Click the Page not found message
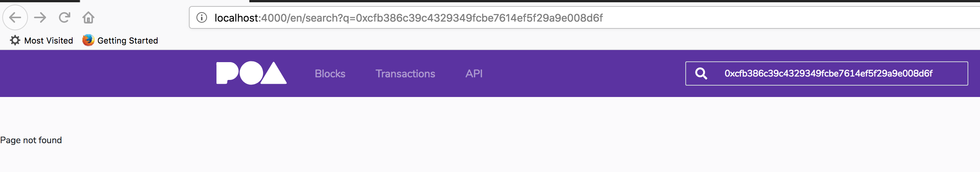This screenshot has width=980, height=172. (x=31, y=140)
